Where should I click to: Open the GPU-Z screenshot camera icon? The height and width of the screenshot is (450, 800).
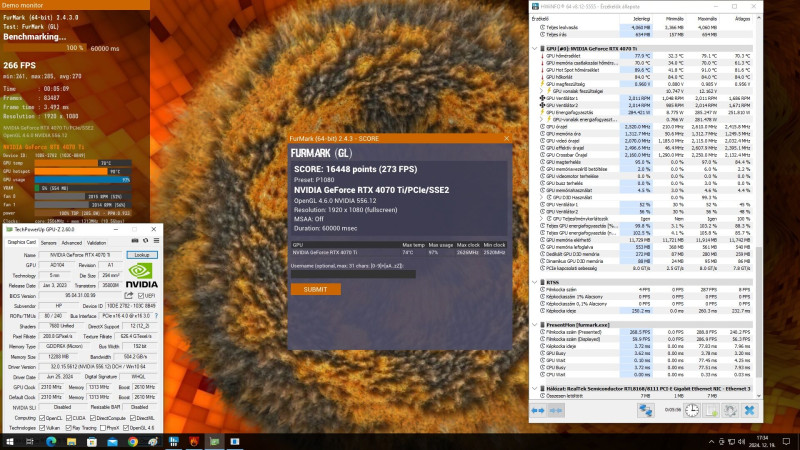point(135,241)
